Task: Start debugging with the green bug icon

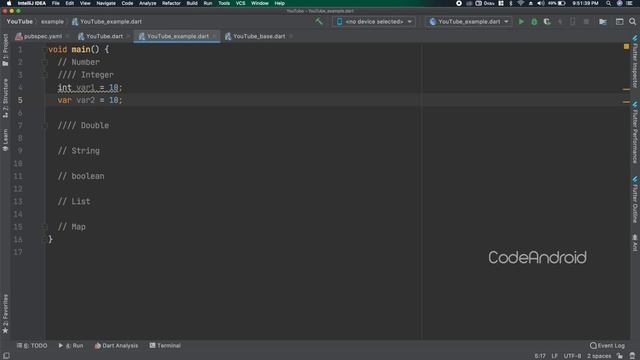Action: click(534, 21)
